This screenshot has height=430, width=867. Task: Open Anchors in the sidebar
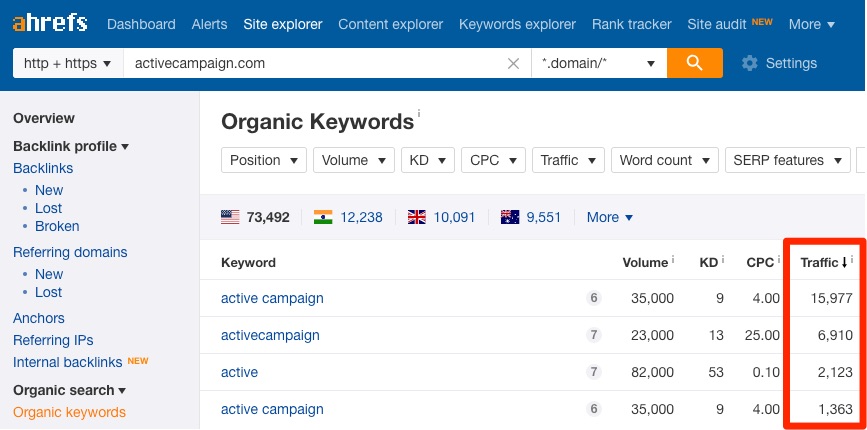coord(39,318)
